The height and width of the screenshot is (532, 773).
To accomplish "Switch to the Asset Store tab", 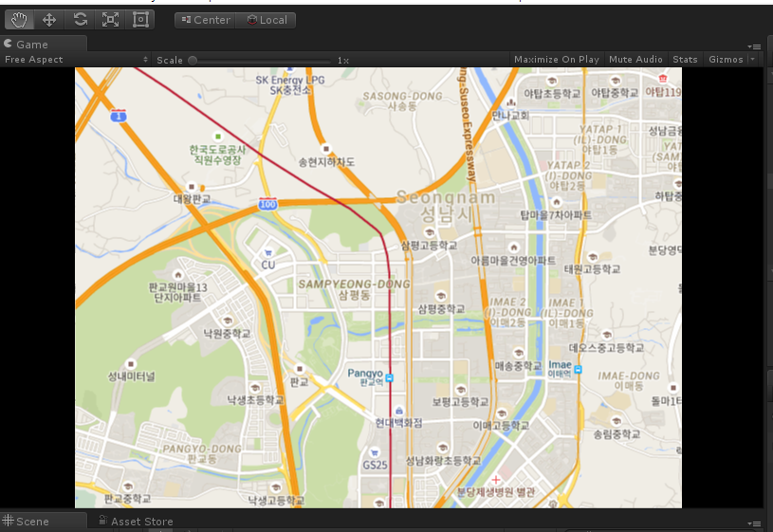I will pyautogui.click(x=136, y=522).
